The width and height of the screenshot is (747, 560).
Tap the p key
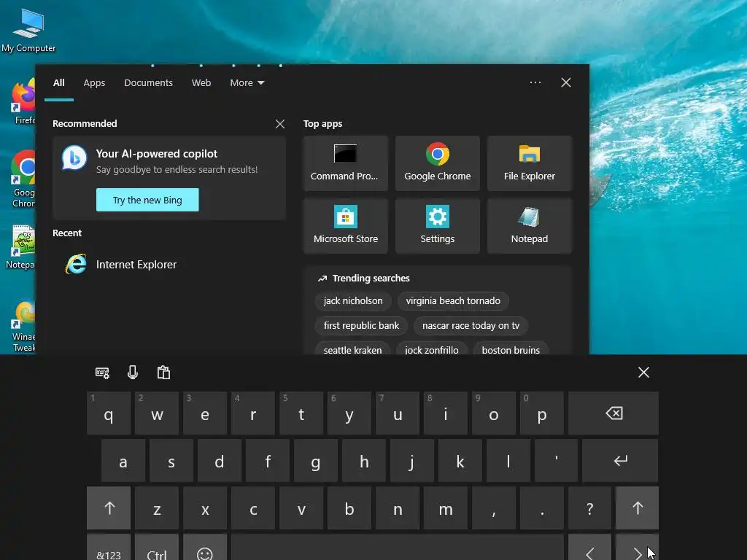click(542, 413)
